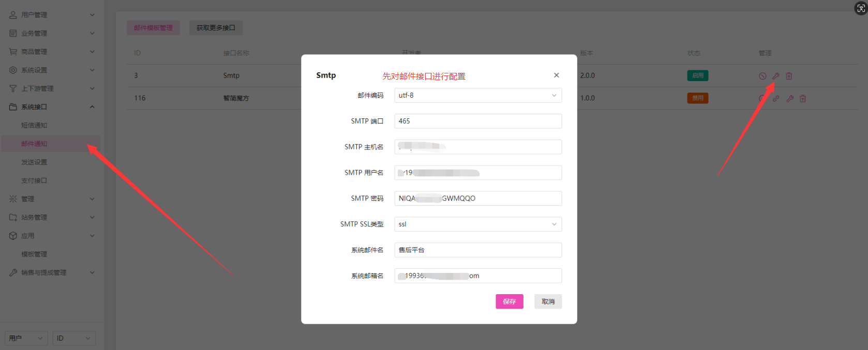Click the folder-plus icon beside 站务管理
The width and height of the screenshot is (868, 350).
tap(13, 217)
